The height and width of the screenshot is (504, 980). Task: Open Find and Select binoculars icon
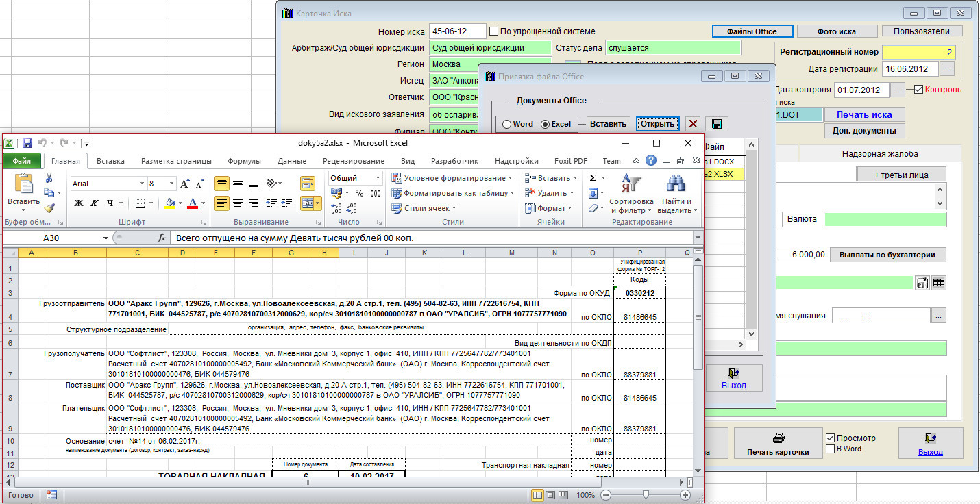point(676,184)
